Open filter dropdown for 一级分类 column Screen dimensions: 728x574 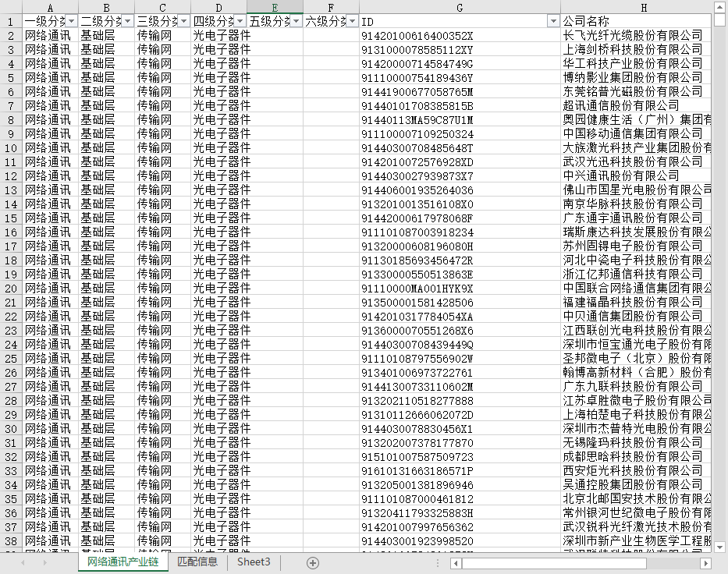click(71, 21)
